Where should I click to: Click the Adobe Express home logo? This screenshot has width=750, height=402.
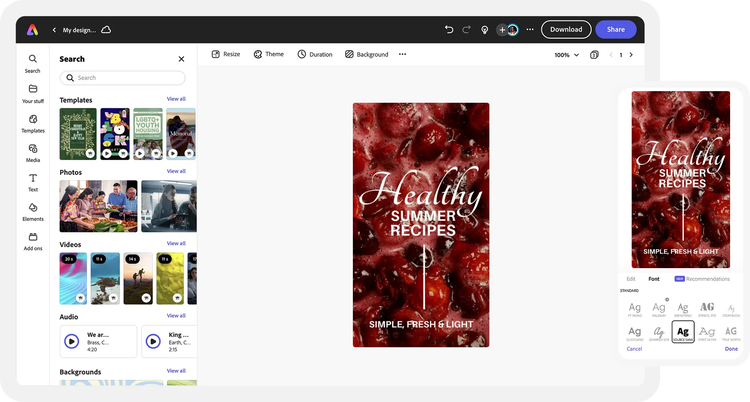(32, 30)
